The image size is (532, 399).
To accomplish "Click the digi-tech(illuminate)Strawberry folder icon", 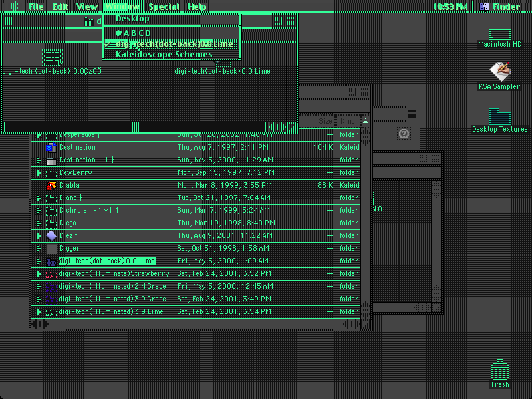I will point(51,274).
